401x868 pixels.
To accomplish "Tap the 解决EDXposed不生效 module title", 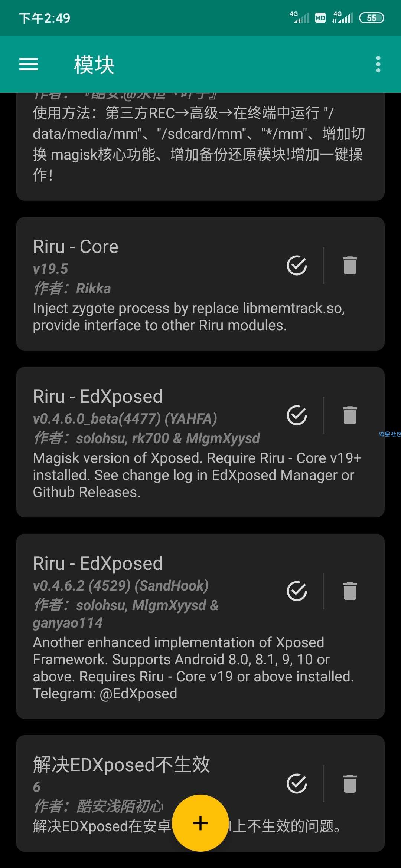I will [x=121, y=765].
